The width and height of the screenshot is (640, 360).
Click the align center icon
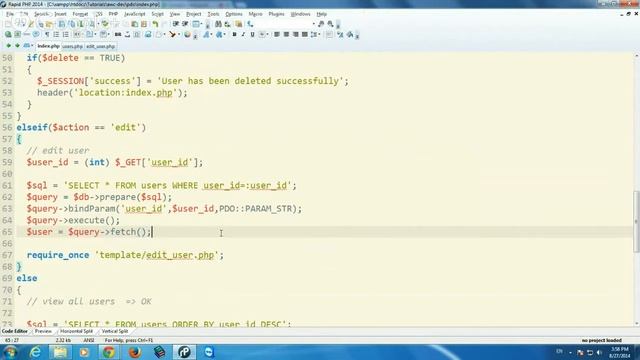[286, 35]
